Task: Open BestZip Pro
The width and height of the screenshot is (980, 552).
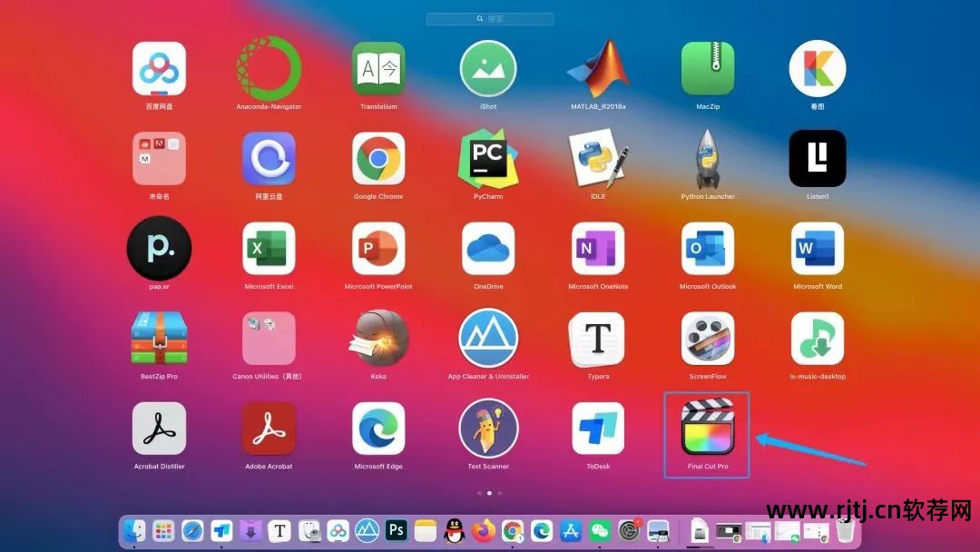Action: pyautogui.click(x=159, y=339)
